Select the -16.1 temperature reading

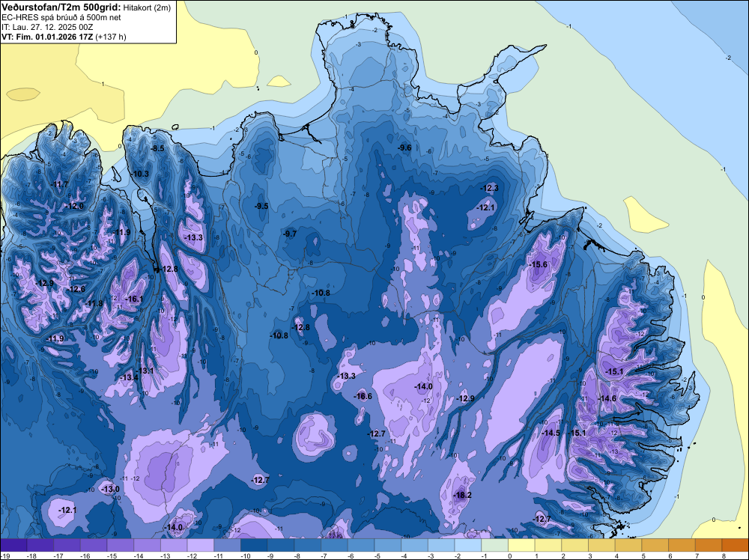pyautogui.click(x=134, y=299)
